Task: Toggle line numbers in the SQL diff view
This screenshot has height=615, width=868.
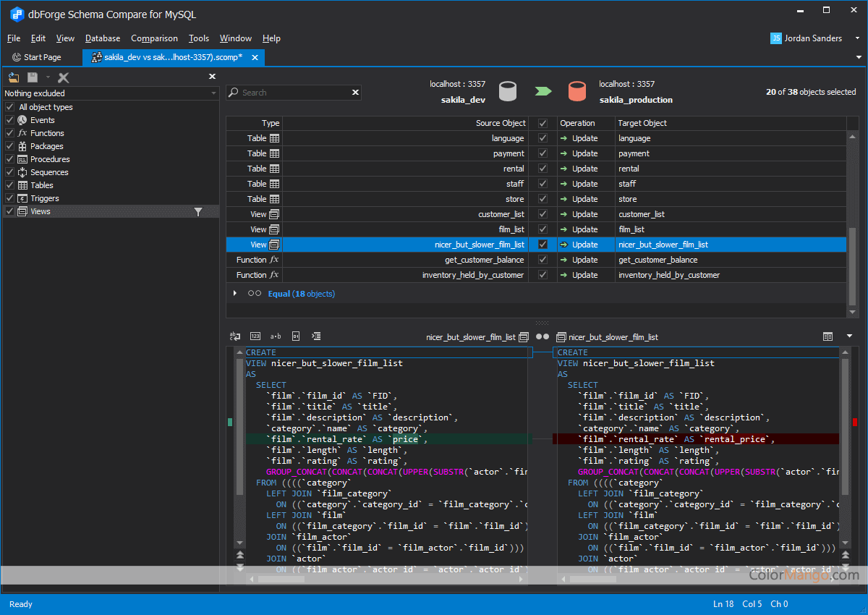Action: click(x=255, y=336)
